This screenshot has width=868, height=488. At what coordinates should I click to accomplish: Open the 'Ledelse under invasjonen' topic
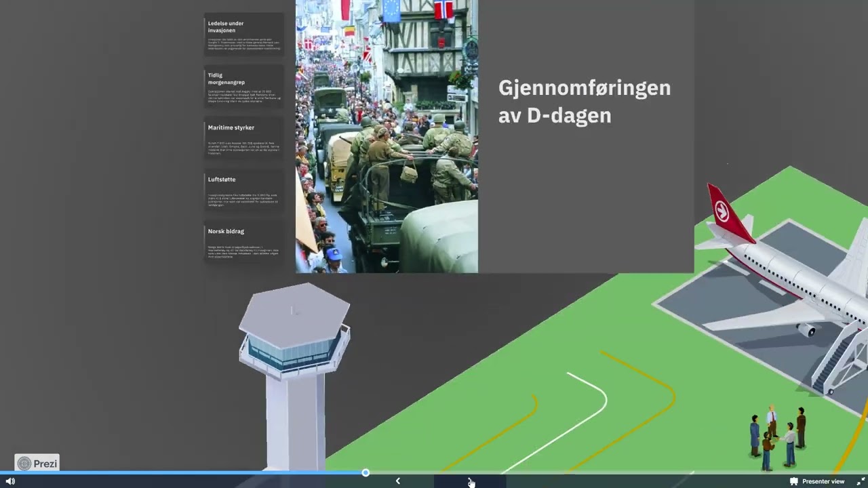244,35
